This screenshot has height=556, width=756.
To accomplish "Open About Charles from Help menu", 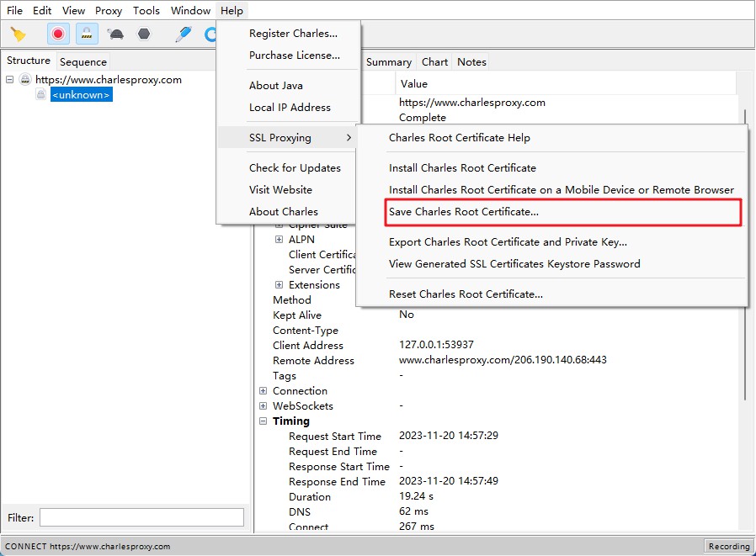I will tap(284, 212).
